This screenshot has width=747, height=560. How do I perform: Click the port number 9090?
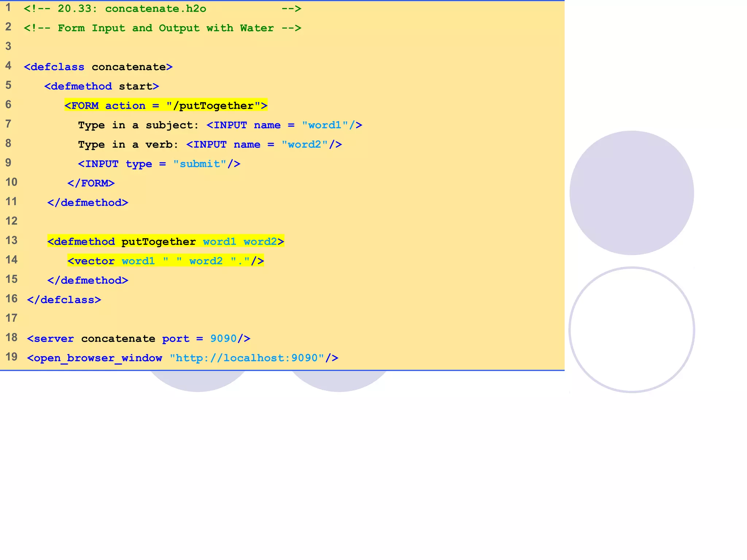click(223, 339)
